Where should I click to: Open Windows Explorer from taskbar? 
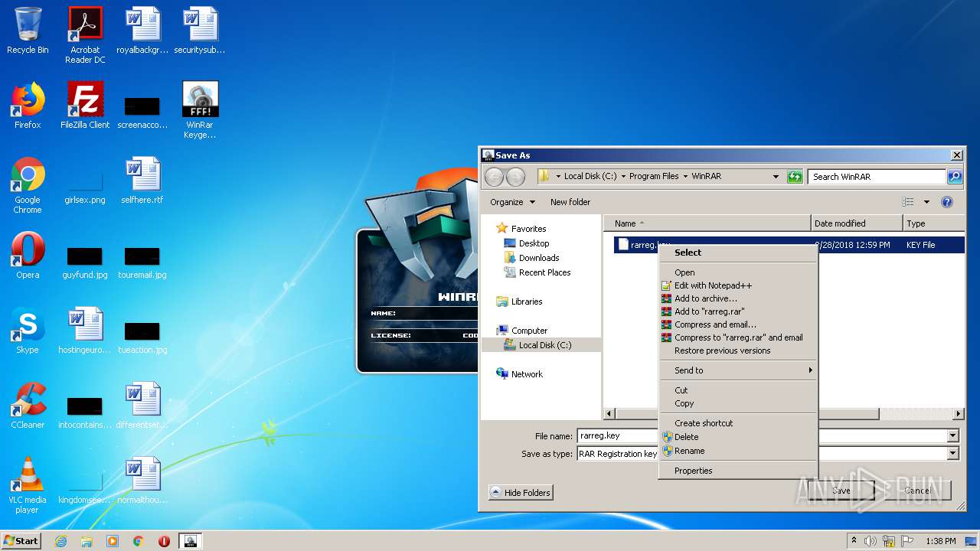coord(87,541)
